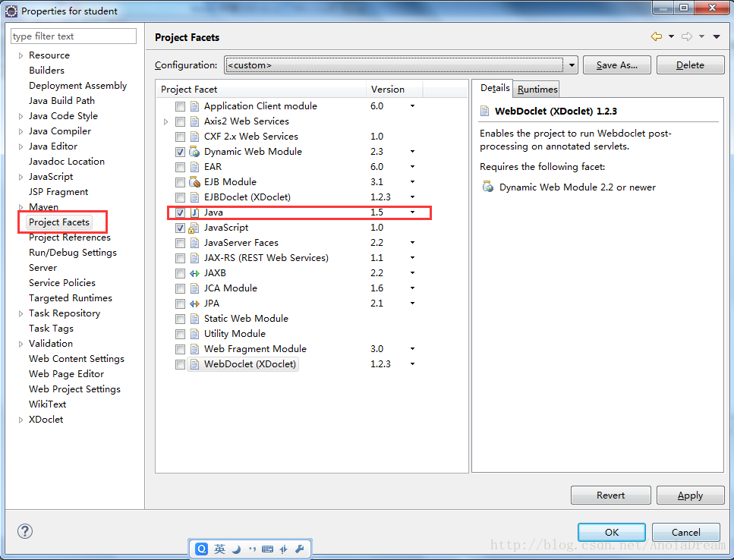Select Project Facets in the tree
Image resolution: width=734 pixels, height=560 pixels.
point(59,222)
